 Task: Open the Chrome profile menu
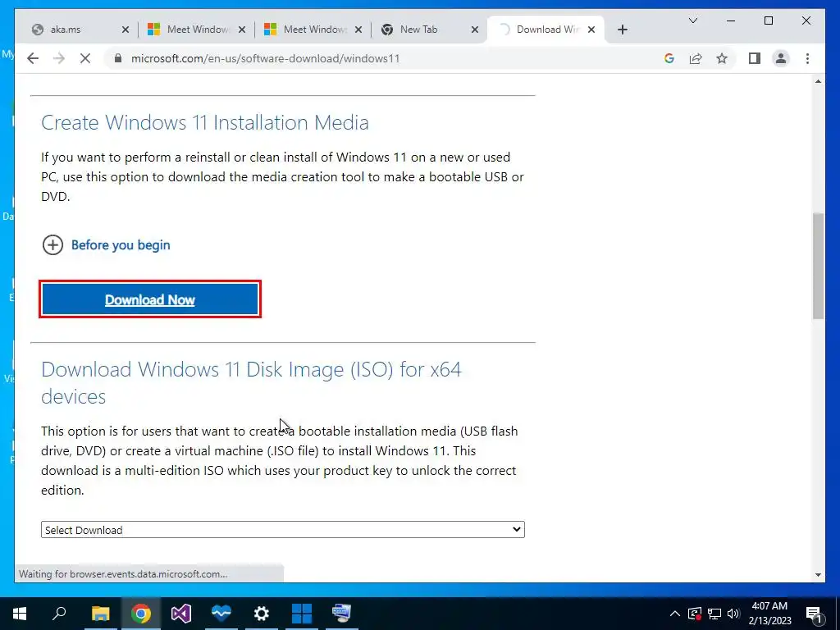click(x=781, y=58)
